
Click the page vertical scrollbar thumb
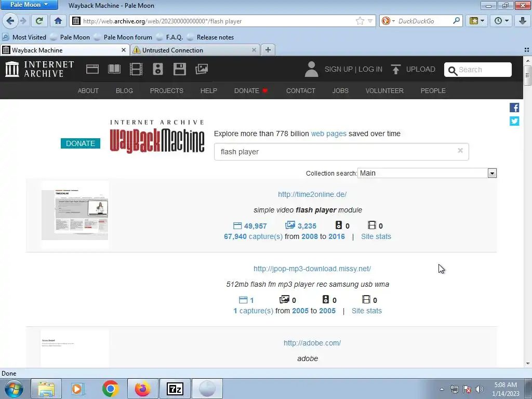point(527,75)
